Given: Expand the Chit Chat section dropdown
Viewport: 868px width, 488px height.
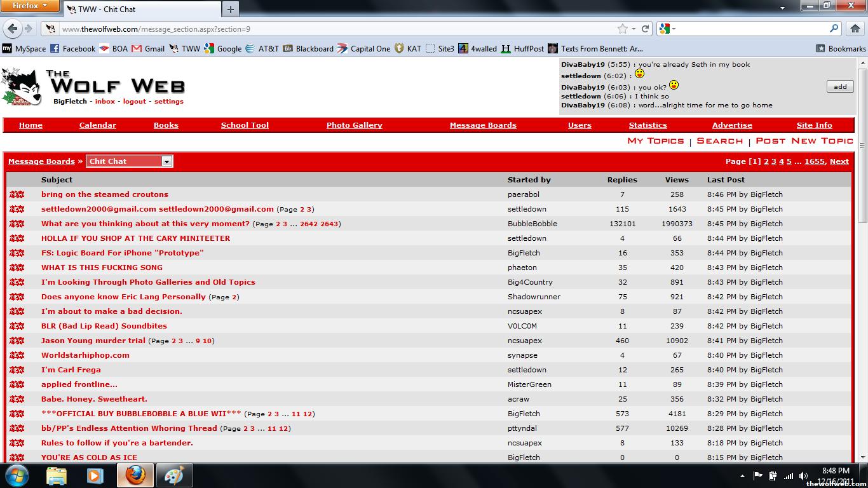Looking at the screenshot, I should coord(166,161).
